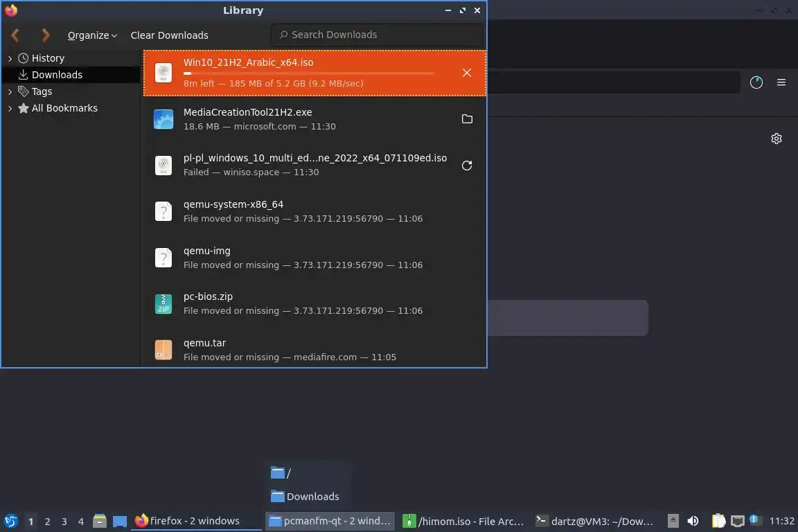This screenshot has width=798, height=532.
Task: Switch to virtual desktop 3
Action: 64,522
